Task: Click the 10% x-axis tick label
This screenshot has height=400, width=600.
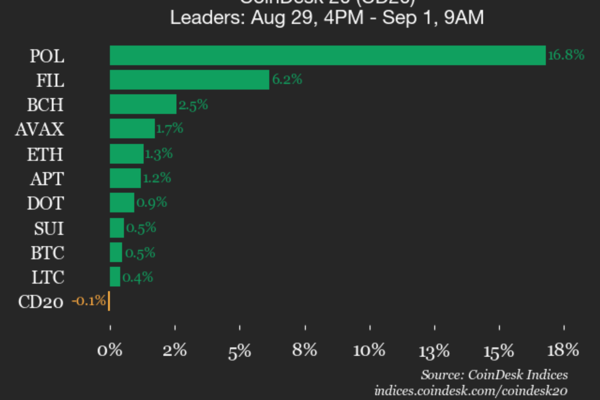Action: (x=370, y=349)
